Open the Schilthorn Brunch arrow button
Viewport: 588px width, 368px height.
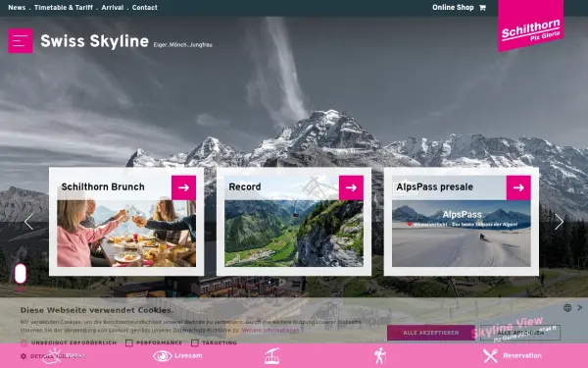tap(184, 187)
